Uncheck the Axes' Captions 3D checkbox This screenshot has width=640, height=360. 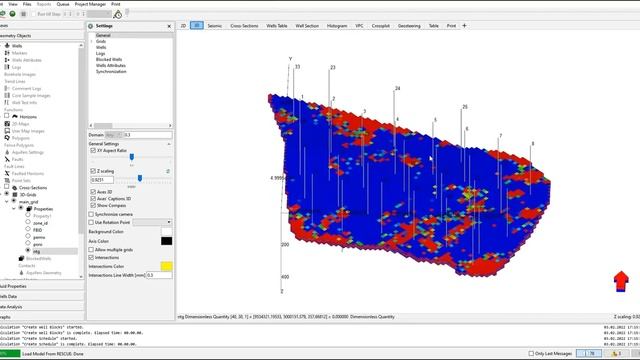point(93,198)
